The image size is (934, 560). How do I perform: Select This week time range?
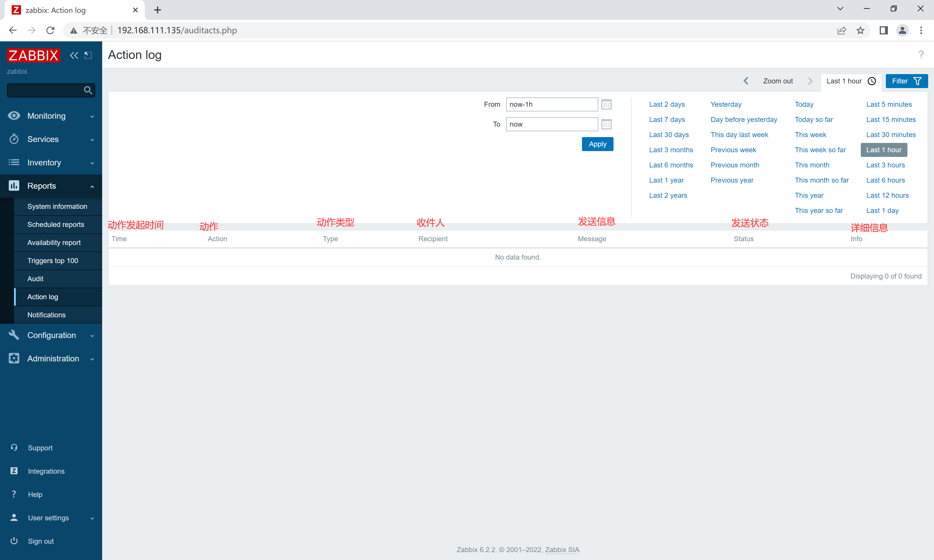[x=810, y=135]
